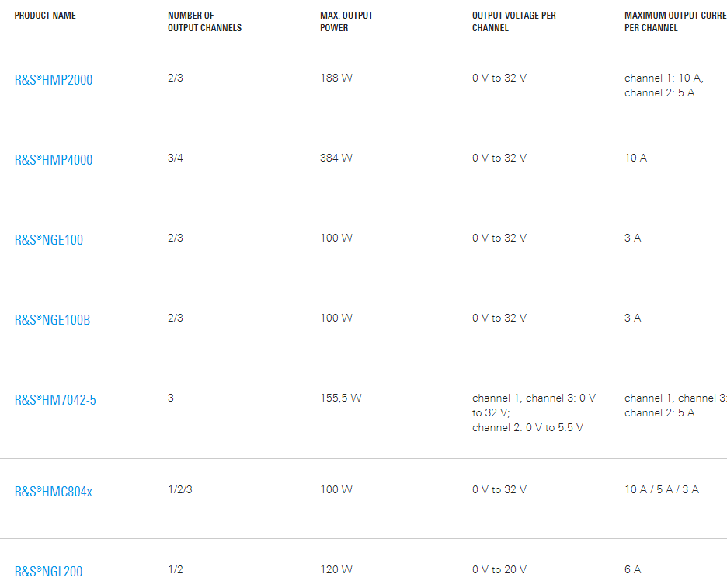Click the 2/3 channels cell for NGE100B
Screen dimensions: 727x588
176,318
